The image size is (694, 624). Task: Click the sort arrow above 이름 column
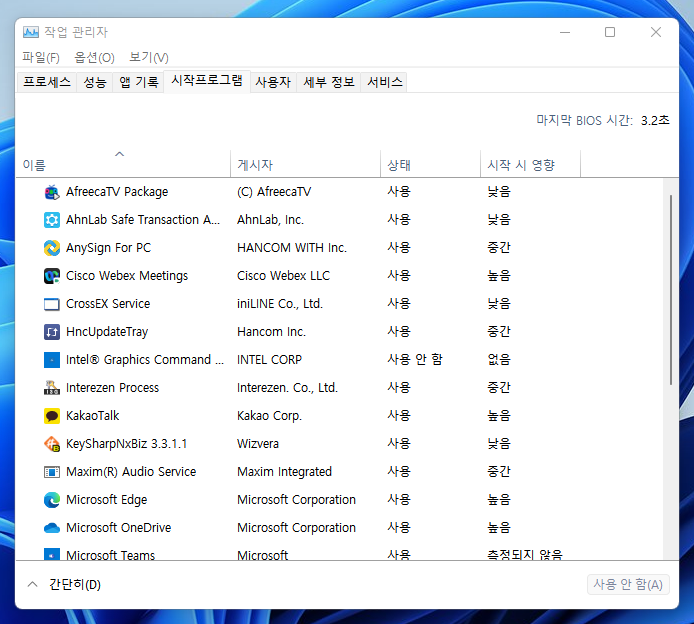[120, 154]
